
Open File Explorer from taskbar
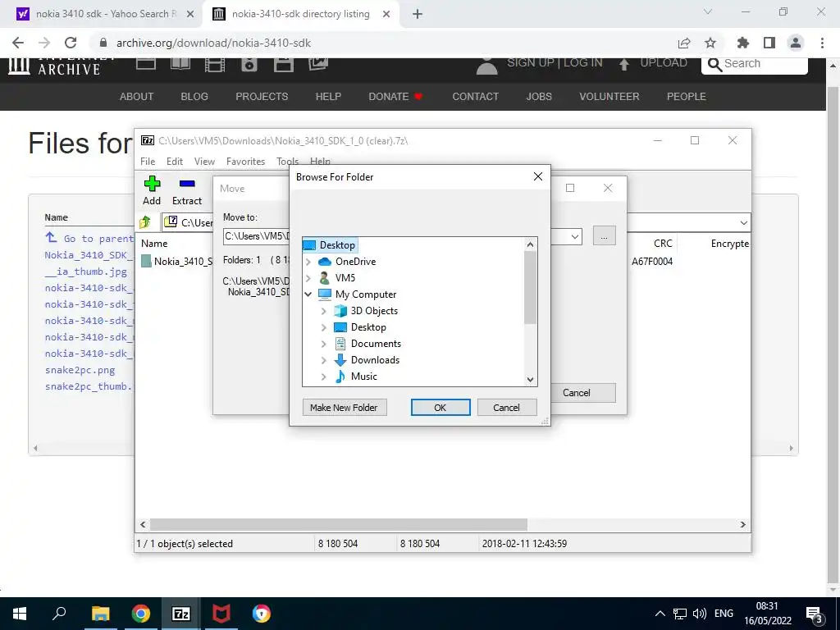point(100,614)
